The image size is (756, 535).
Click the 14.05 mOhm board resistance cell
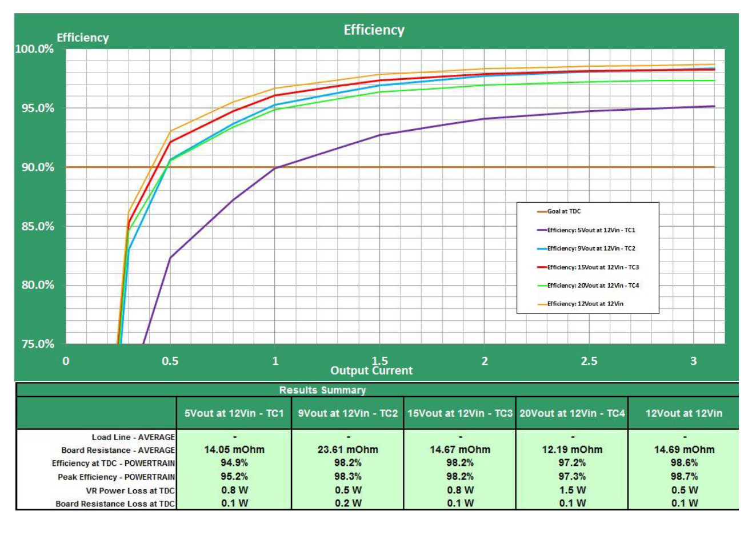click(x=234, y=449)
